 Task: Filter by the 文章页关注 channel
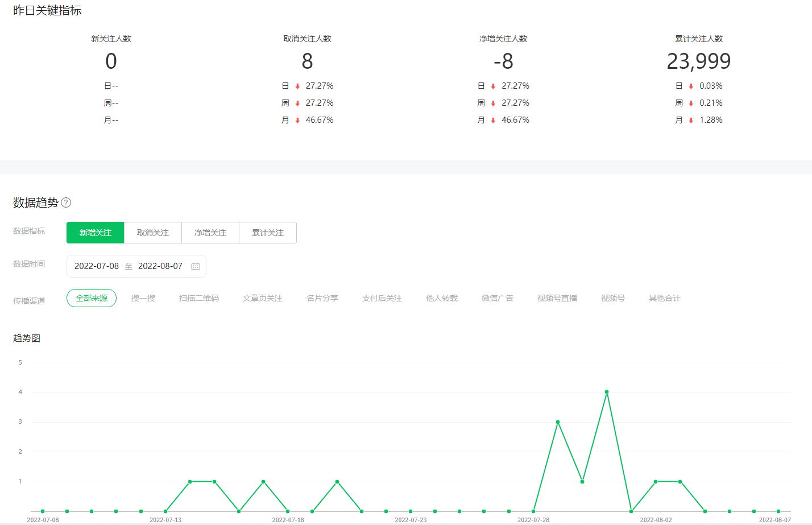(x=263, y=298)
